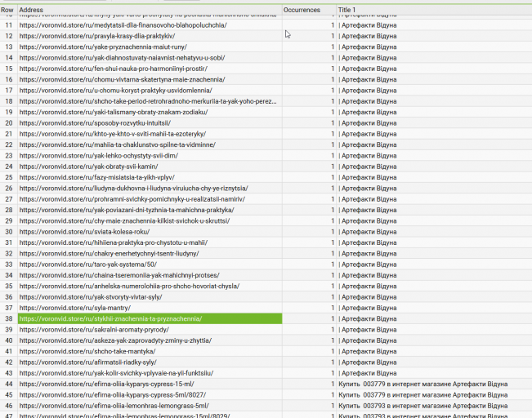Select the yak-stvoryty-vivtar-syly address
This screenshot has height=418, width=532.
point(90,297)
